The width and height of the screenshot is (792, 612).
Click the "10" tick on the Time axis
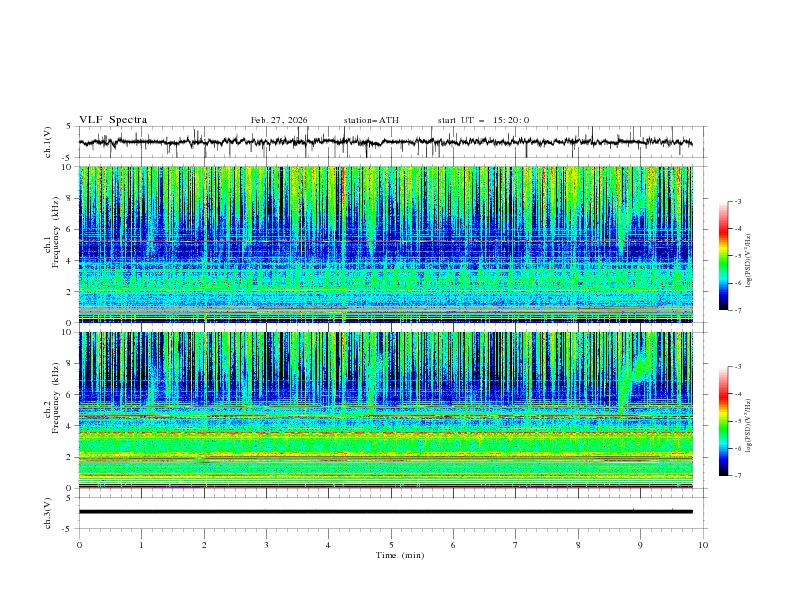(703, 545)
